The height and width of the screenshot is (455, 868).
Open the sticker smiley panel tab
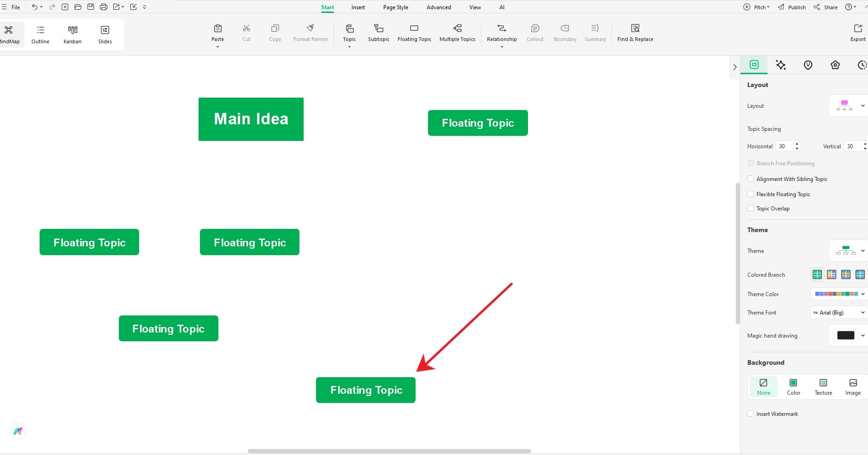[x=808, y=65]
